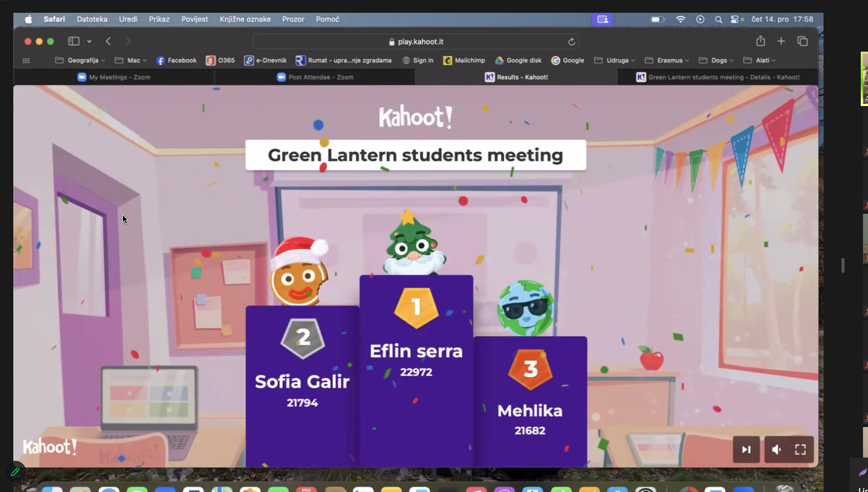This screenshot has height=492, width=868.
Task: Open sidebar options dropdown arrow
Action: (89, 41)
